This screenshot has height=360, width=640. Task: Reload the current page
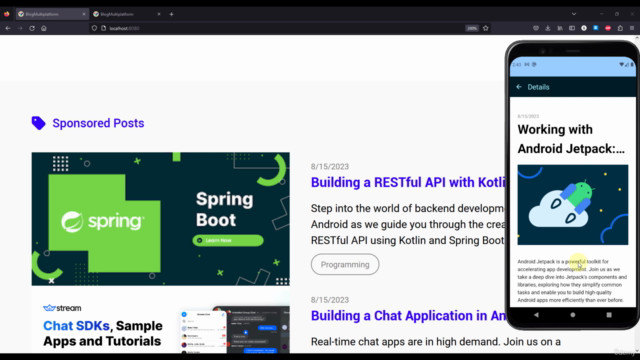(x=32, y=28)
